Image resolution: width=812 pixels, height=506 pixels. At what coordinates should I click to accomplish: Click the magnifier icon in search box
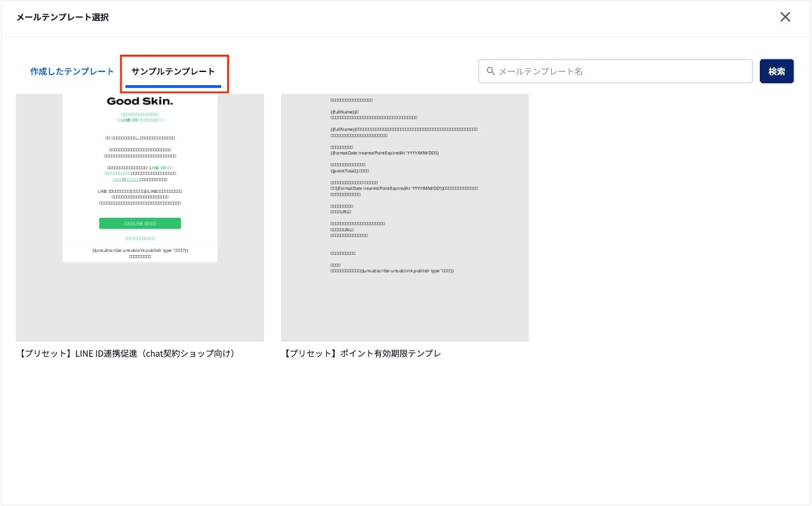pyautogui.click(x=491, y=71)
